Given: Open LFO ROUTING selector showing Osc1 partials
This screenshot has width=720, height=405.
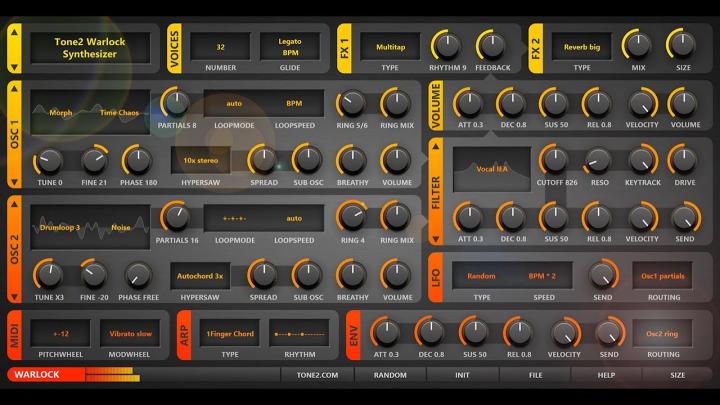Looking at the screenshot, I should tap(663, 276).
